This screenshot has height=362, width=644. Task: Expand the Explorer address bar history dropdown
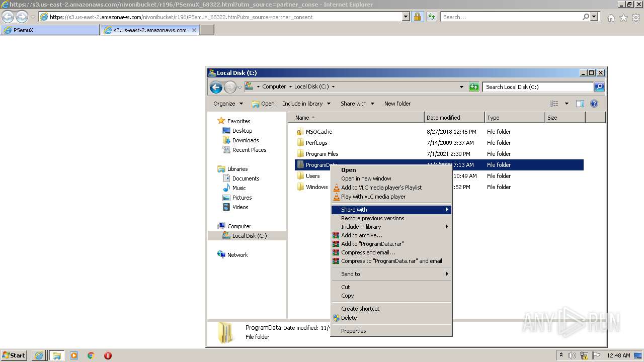click(461, 87)
